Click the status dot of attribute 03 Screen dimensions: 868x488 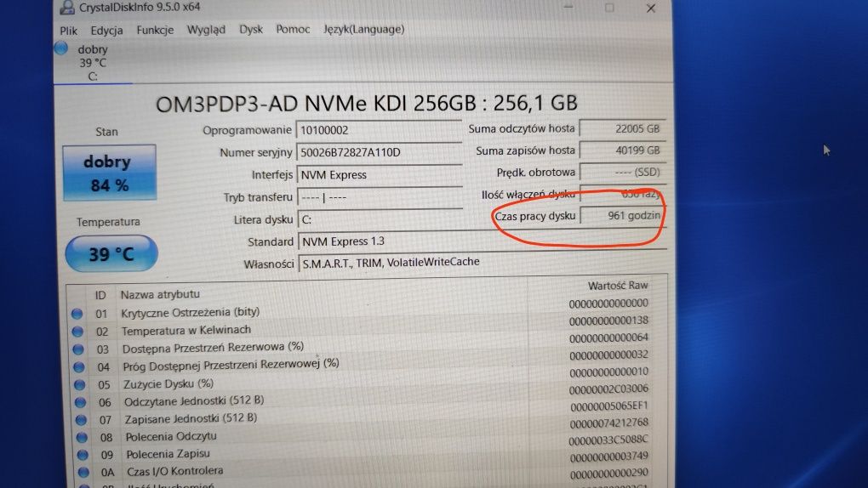click(x=78, y=349)
